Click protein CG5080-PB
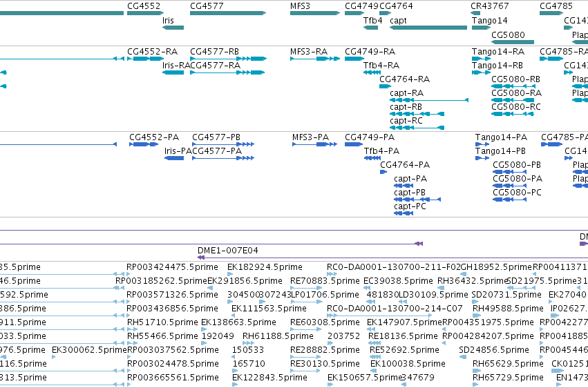 click(510, 172)
